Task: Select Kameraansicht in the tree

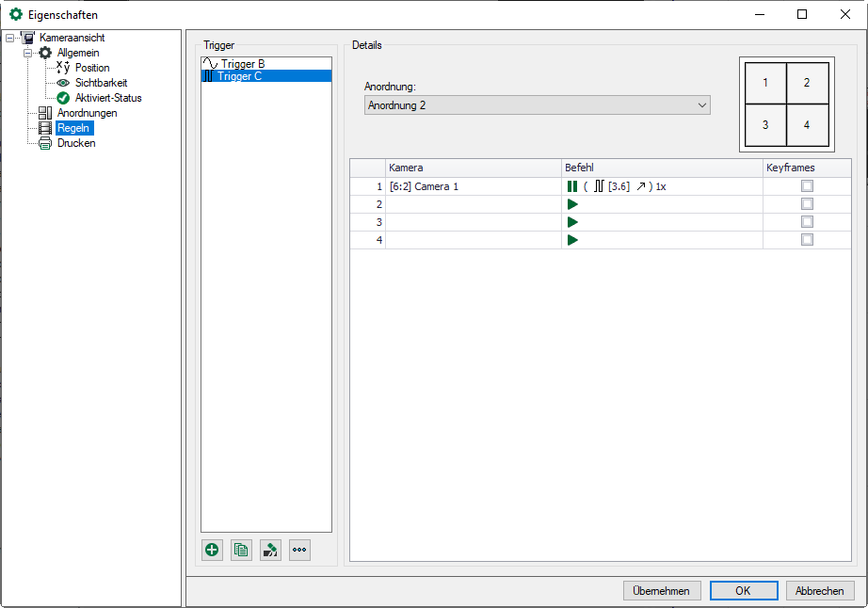Action: 72,38
